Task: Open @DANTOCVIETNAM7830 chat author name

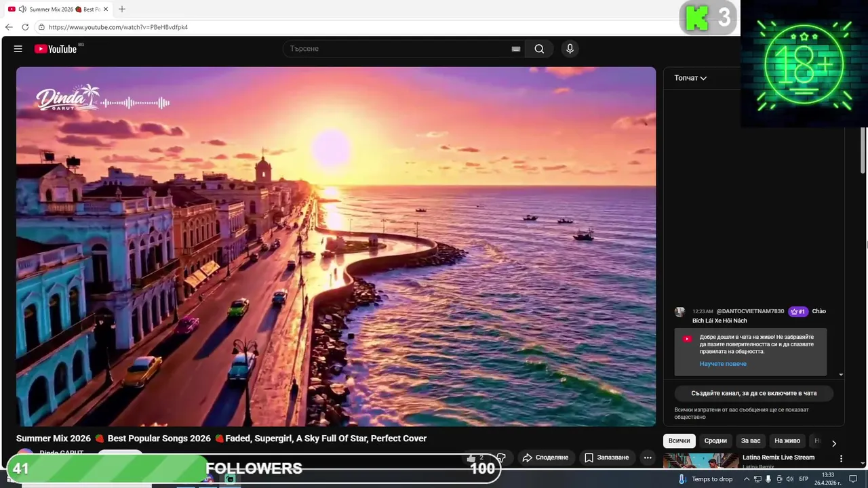Action: click(750, 312)
